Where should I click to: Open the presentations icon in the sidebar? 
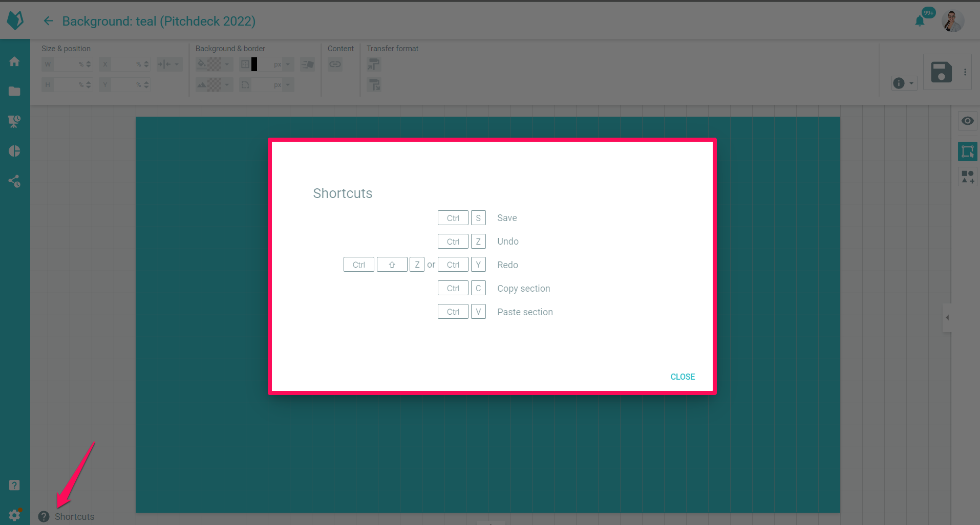pyautogui.click(x=14, y=121)
